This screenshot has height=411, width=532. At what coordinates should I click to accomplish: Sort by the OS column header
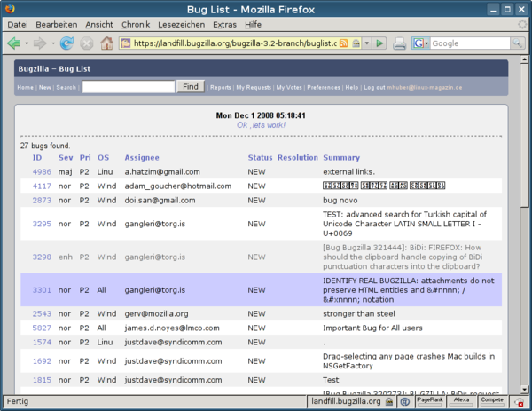click(x=103, y=158)
